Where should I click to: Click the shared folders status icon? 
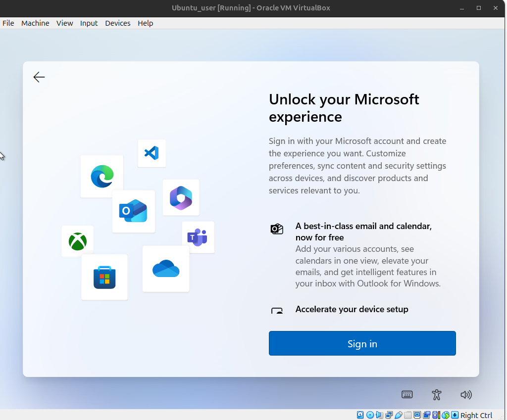tap(408, 415)
